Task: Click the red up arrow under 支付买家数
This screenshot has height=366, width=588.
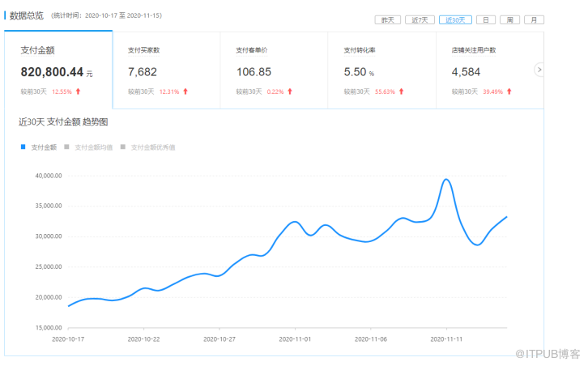Action: coord(185,91)
